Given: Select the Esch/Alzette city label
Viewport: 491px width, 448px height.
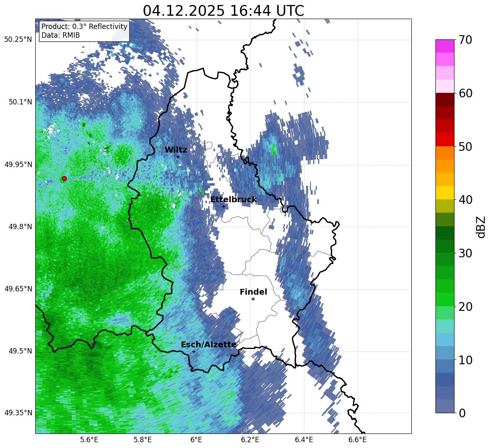Looking at the screenshot, I should tap(209, 345).
